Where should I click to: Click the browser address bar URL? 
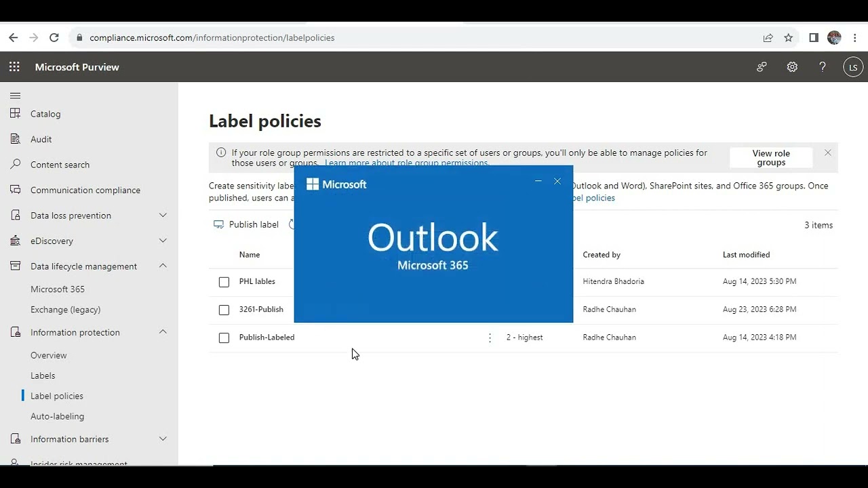212,38
